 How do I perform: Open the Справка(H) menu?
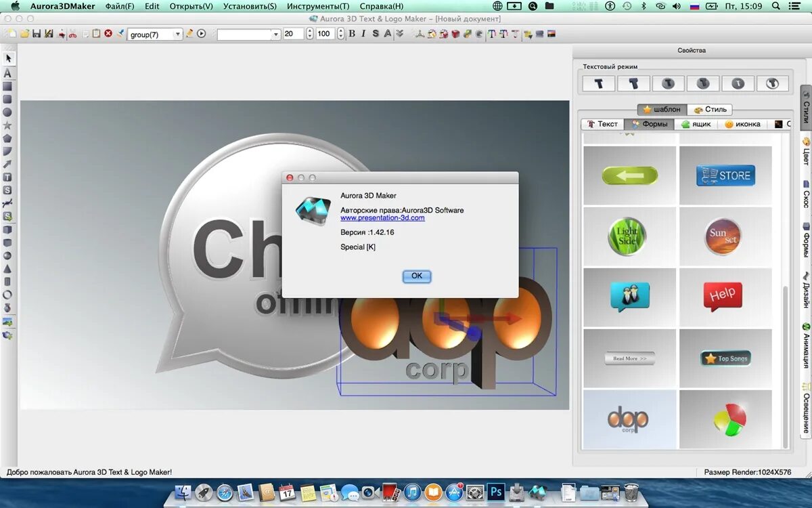tap(382, 6)
